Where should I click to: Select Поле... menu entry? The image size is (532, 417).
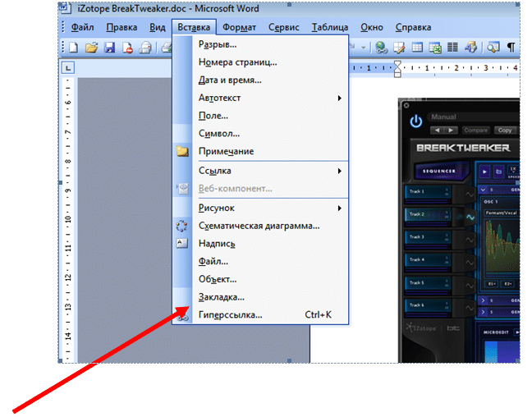tap(260, 116)
